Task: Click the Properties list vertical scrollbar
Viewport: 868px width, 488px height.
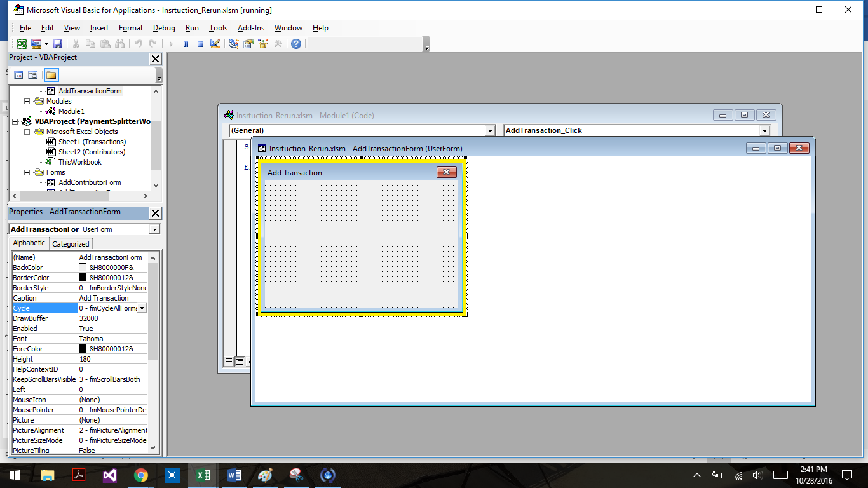Action: pos(153,311)
